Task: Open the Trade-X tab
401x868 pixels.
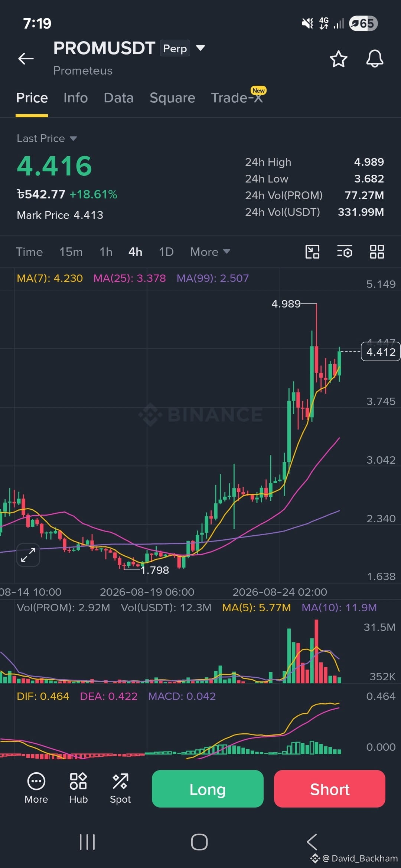Action: 237,97
